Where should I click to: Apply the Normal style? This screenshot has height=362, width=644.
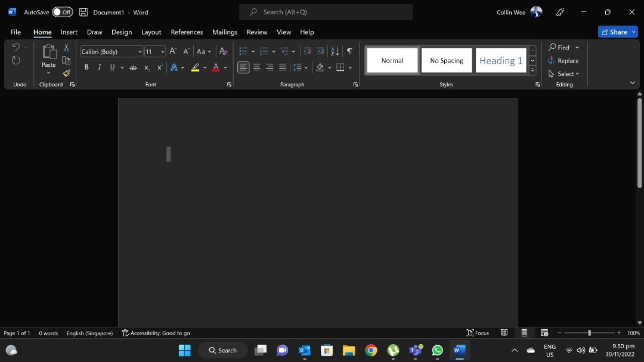(x=392, y=60)
